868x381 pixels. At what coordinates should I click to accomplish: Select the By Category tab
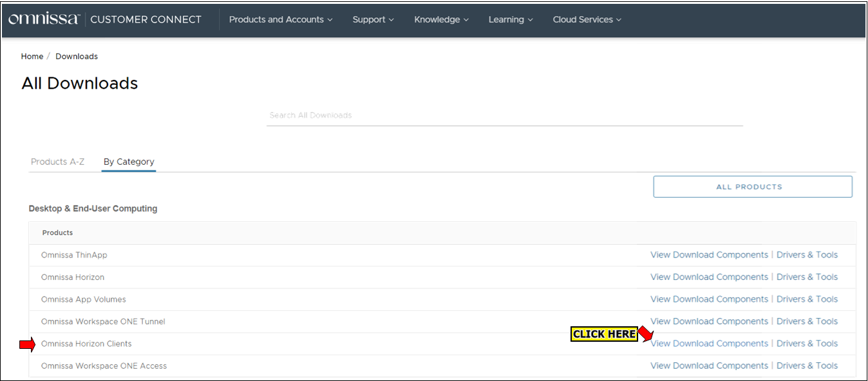click(129, 162)
